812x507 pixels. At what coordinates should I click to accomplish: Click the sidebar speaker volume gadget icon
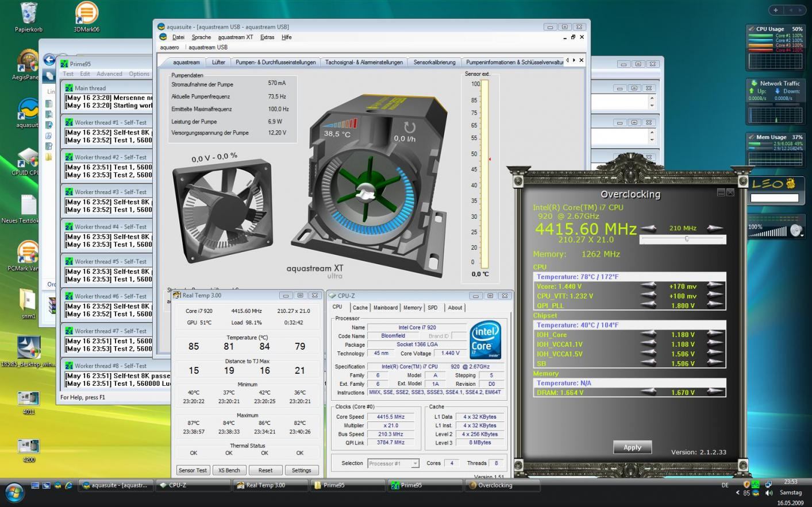pos(796,231)
